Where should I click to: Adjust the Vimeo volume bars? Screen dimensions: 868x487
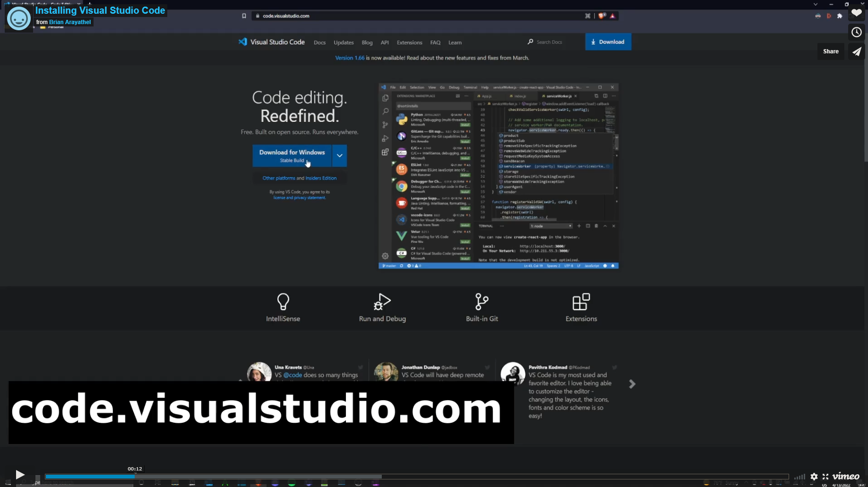[x=799, y=477]
